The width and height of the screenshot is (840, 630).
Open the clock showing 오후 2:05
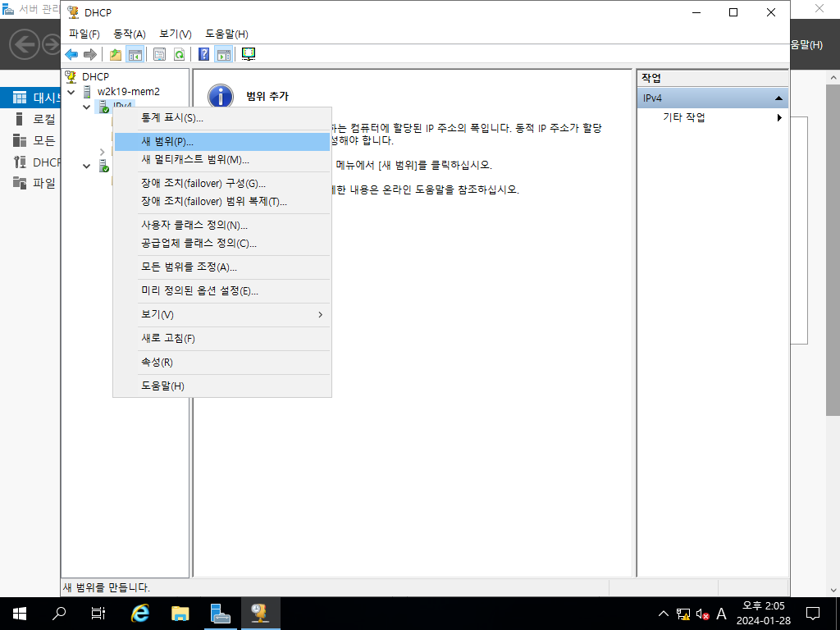click(x=764, y=614)
